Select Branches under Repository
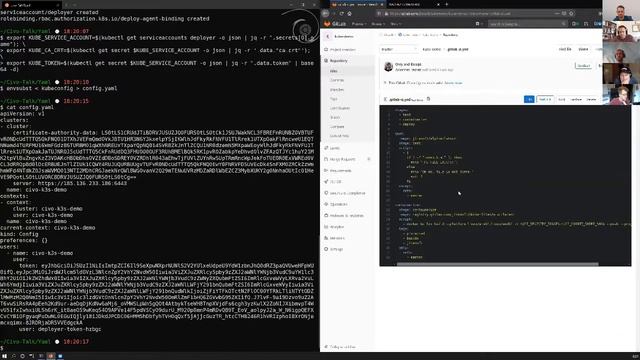The height and width of the screenshot is (360, 640). point(337,90)
